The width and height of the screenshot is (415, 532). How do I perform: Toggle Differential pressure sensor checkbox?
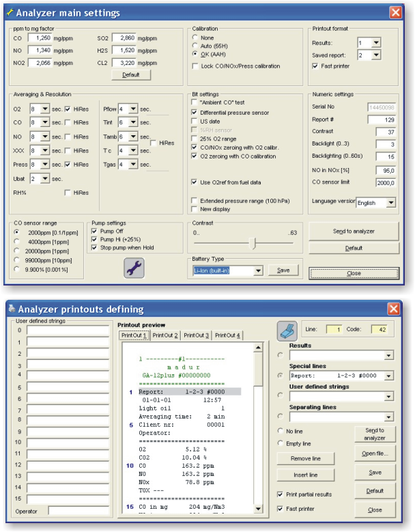click(195, 112)
